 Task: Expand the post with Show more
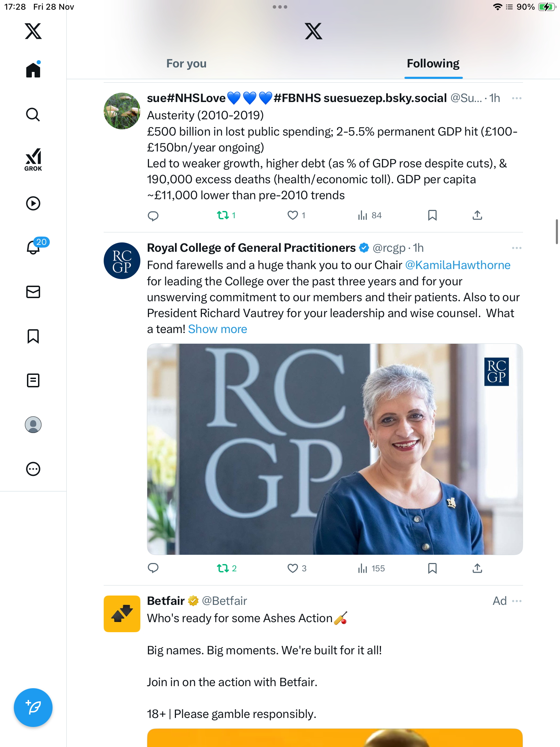point(217,329)
